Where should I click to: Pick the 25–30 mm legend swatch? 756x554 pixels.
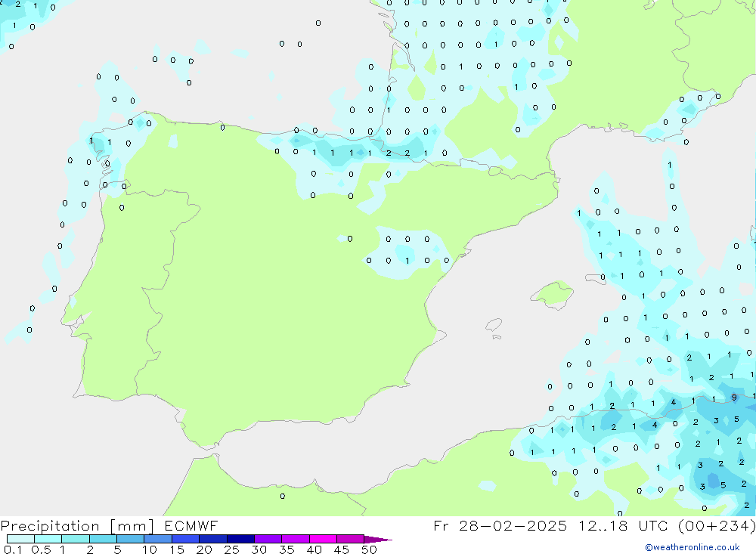tap(240, 539)
